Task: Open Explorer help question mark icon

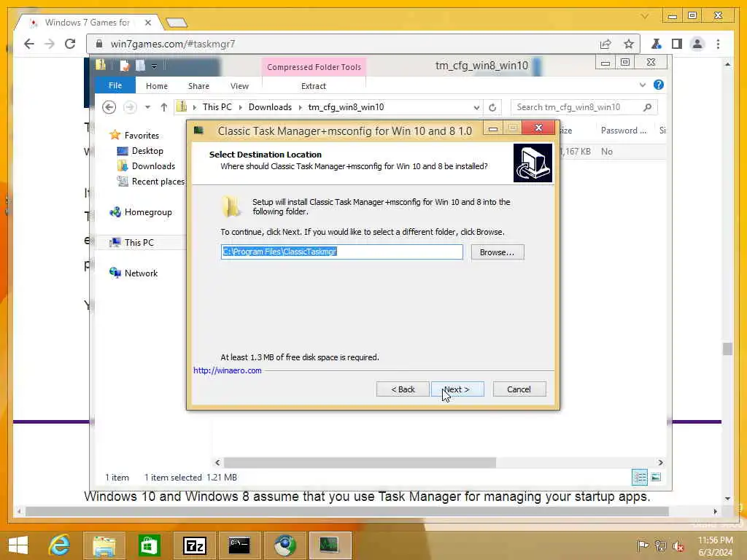Action: 659,85
